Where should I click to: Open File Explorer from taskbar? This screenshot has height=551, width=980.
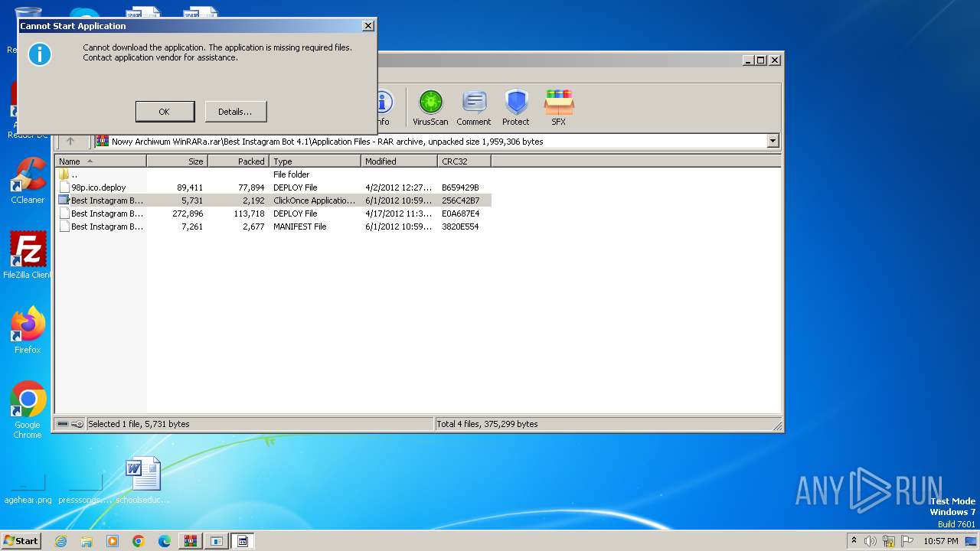87,541
